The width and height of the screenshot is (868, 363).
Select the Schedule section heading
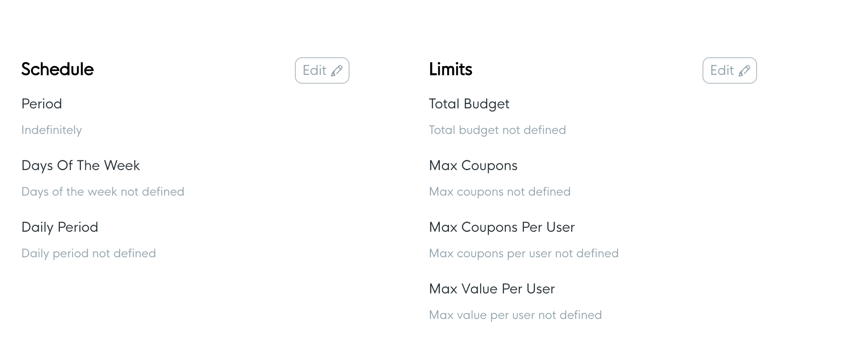point(58,69)
